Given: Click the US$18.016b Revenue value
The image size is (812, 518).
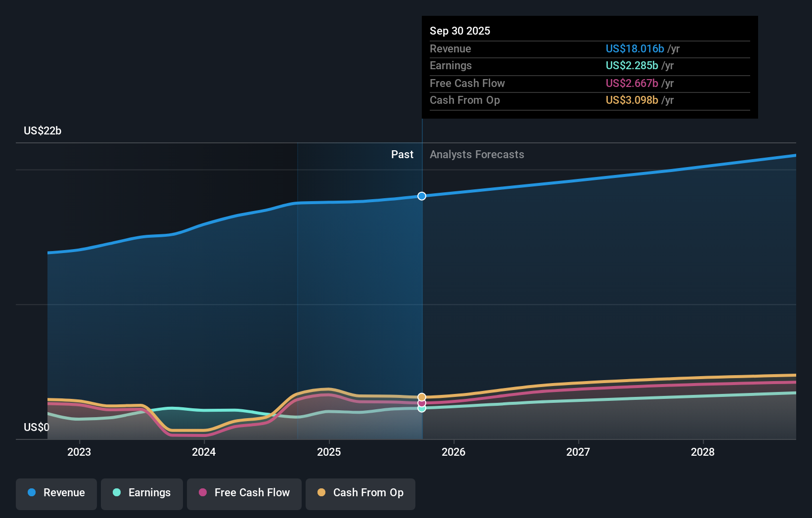Looking at the screenshot, I should (634, 48).
